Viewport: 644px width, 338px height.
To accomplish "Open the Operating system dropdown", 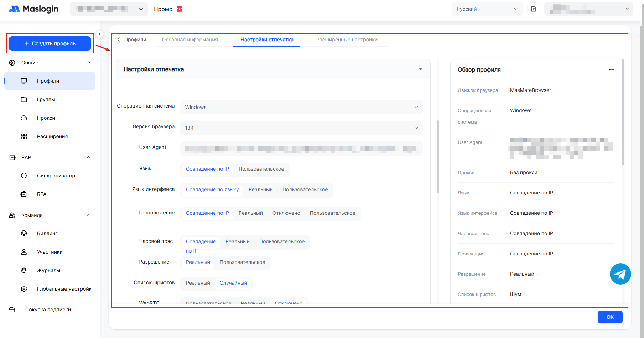I will [x=301, y=107].
